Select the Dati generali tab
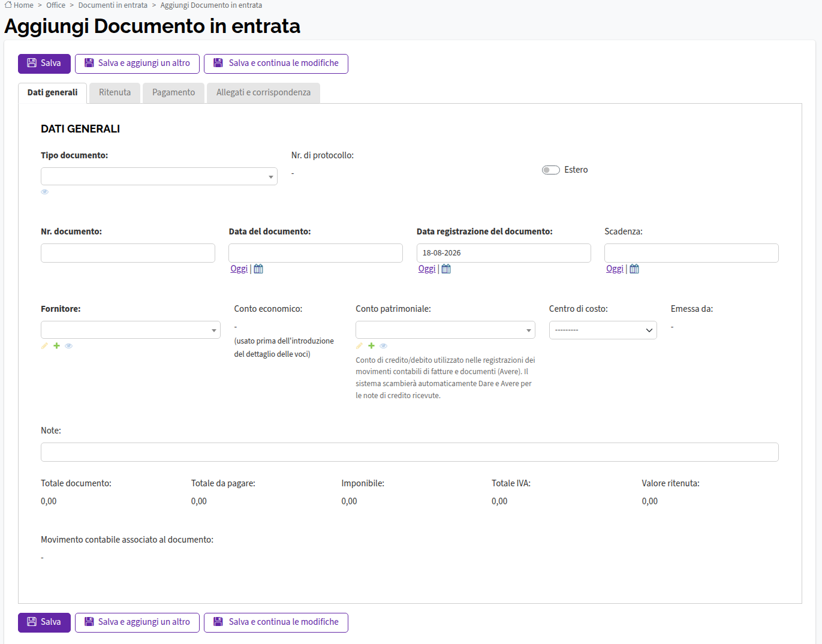Image resolution: width=822 pixels, height=644 pixels. pos(52,92)
